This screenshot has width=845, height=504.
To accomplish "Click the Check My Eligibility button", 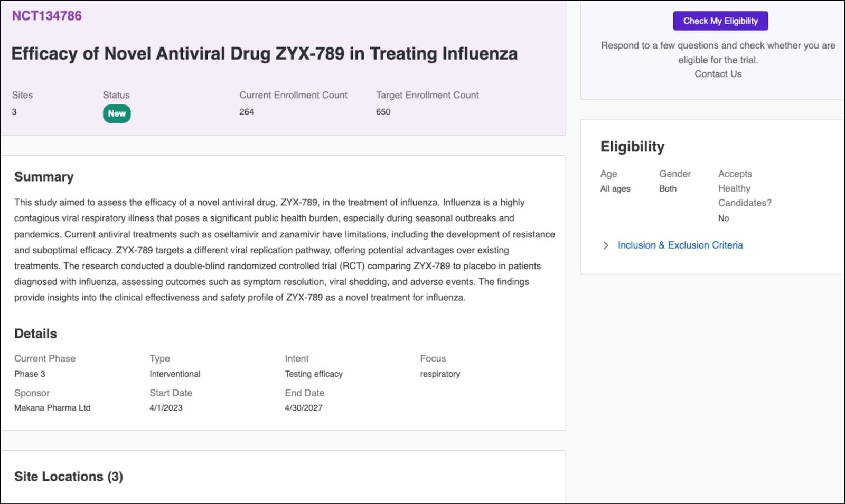I will pos(720,21).
